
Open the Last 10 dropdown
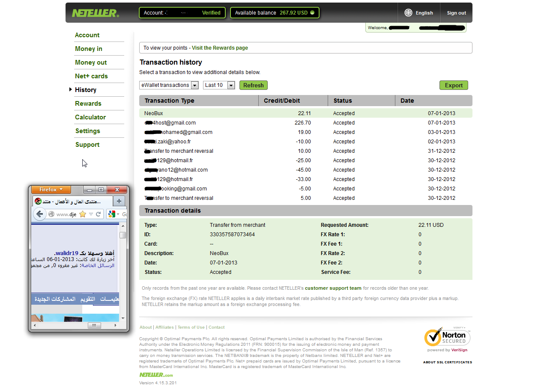click(219, 85)
